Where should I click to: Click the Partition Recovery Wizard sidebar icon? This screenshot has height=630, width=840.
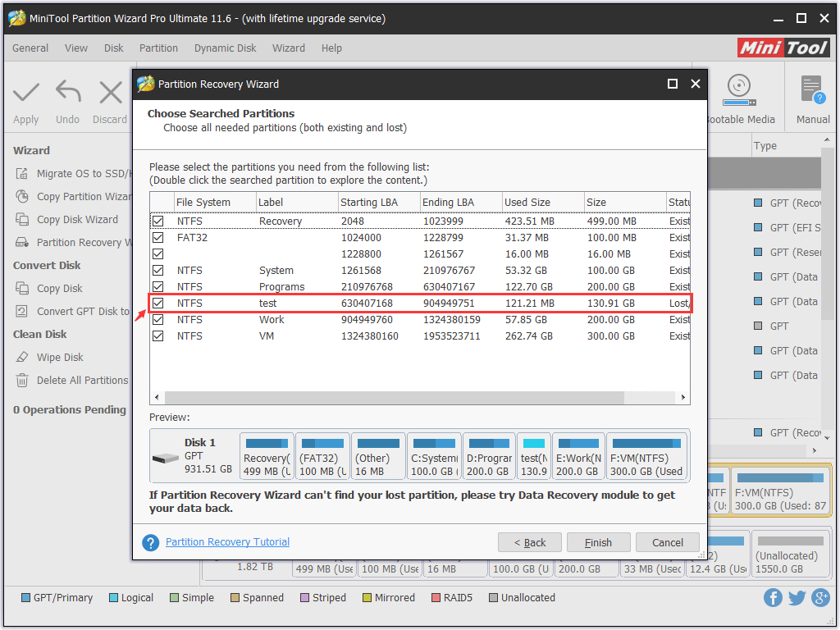[22, 243]
